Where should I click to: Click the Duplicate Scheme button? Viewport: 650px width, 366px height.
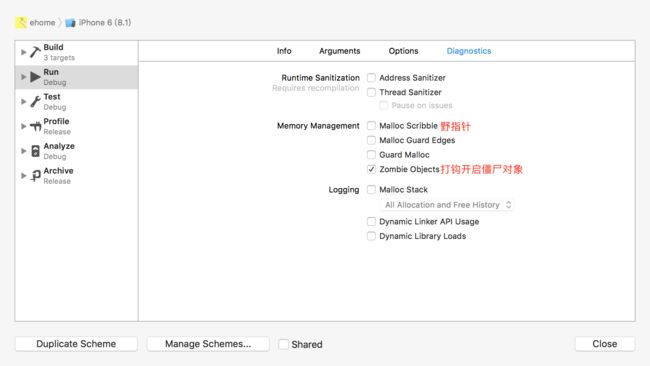pos(76,344)
